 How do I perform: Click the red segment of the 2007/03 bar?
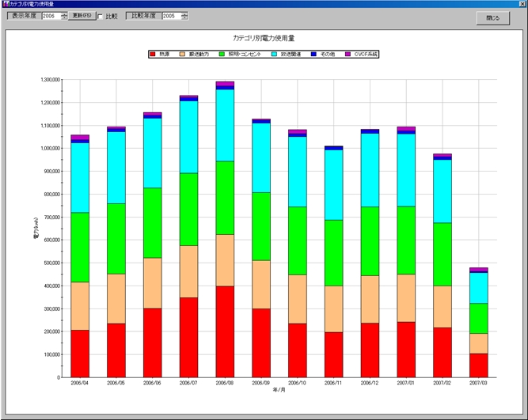point(478,365)
